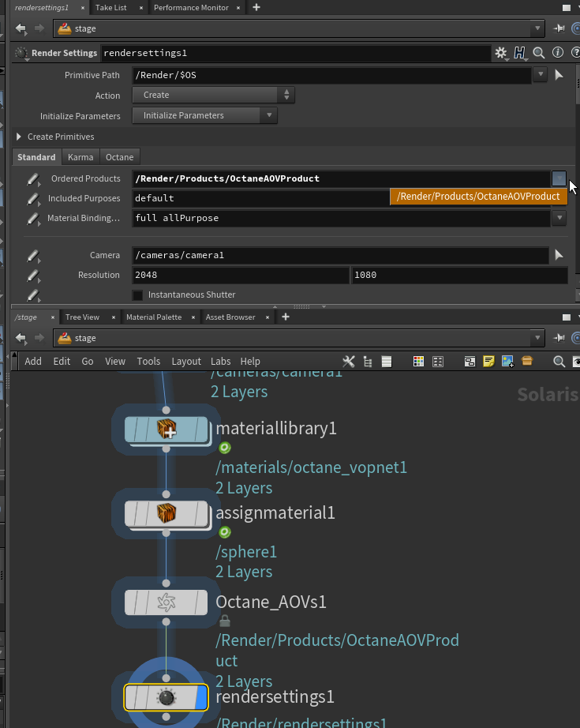Click the Houdini H presets icon
Screen dimensions: 580x728
click(x=520, y=53)
